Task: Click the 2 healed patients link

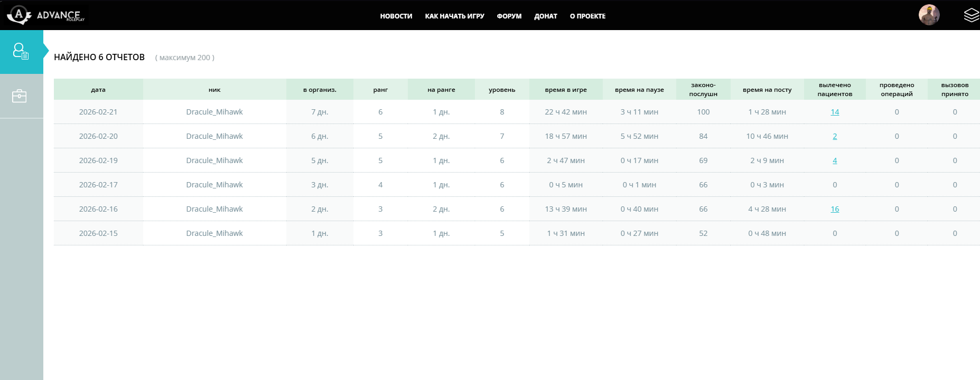Action: click(x=835, y=136)
